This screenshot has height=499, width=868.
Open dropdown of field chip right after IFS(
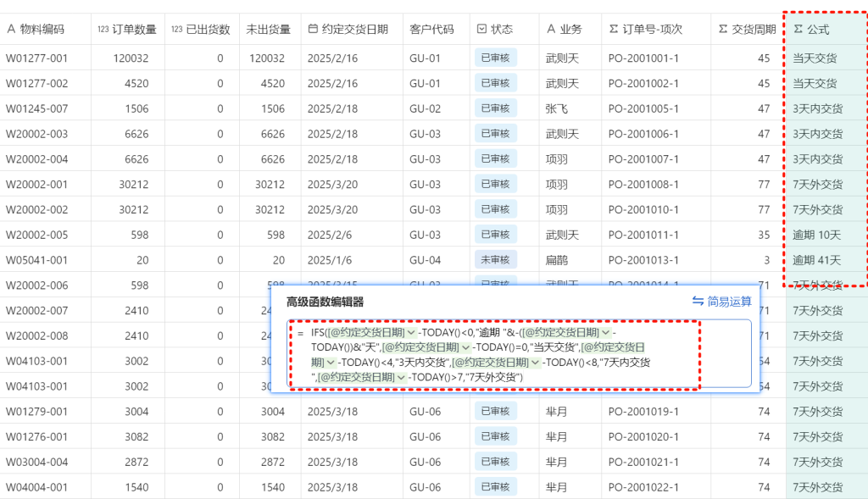pos(411,332)
